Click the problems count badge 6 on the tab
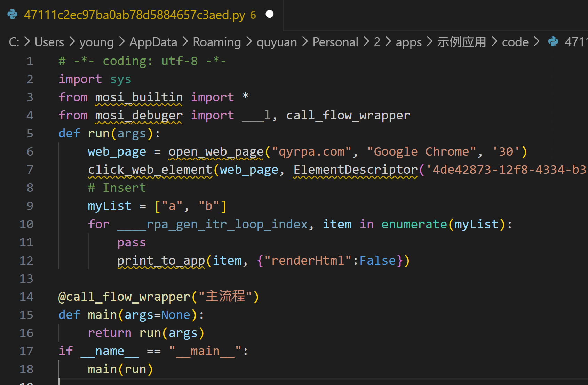 coord(253,15)
